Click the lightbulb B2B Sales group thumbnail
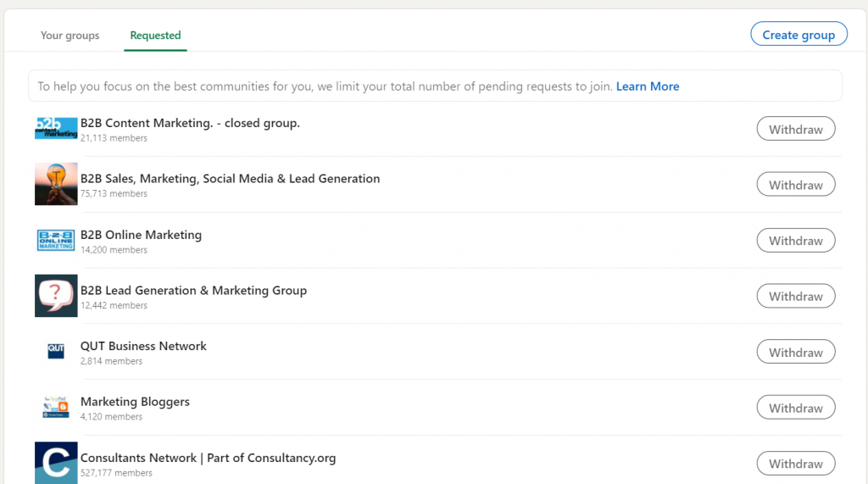This screenshot has width=868, height=484. [x=56, y=184]
